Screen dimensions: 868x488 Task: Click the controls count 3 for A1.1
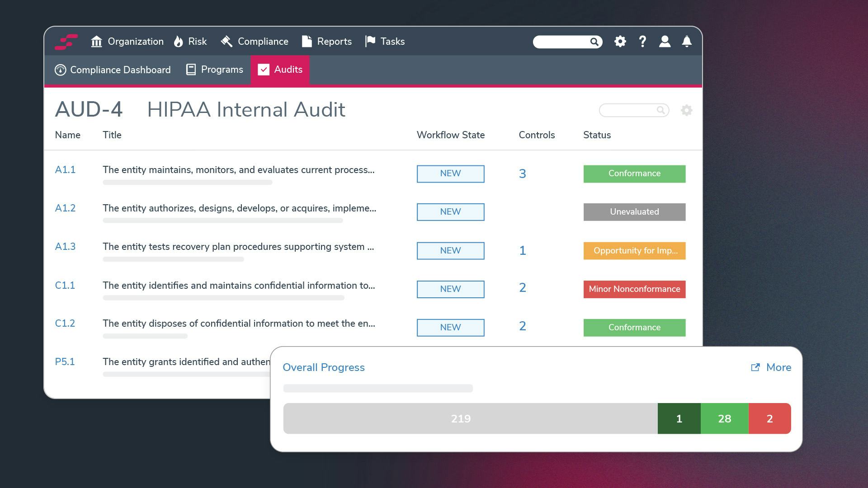pos(522,174)
